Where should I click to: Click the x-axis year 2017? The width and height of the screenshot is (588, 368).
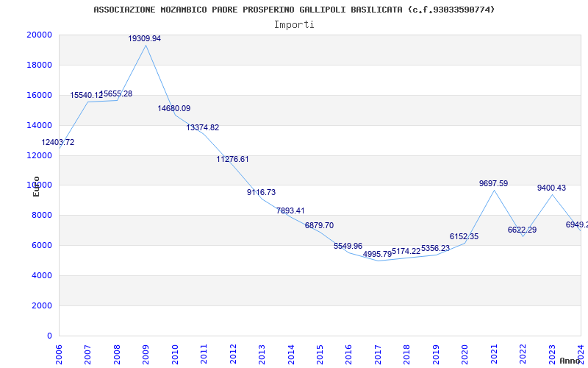(378, 355)
